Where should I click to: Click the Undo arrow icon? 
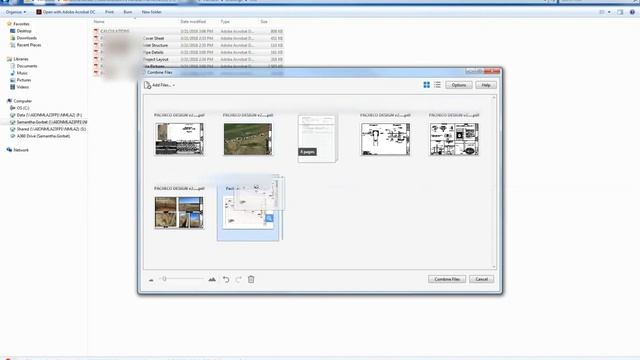pos(226,279)
